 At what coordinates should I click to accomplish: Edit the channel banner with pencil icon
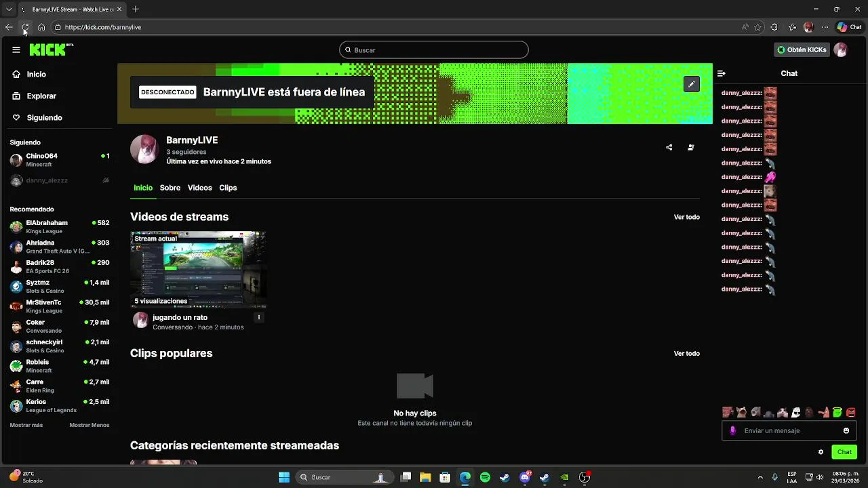click(691, 84)
